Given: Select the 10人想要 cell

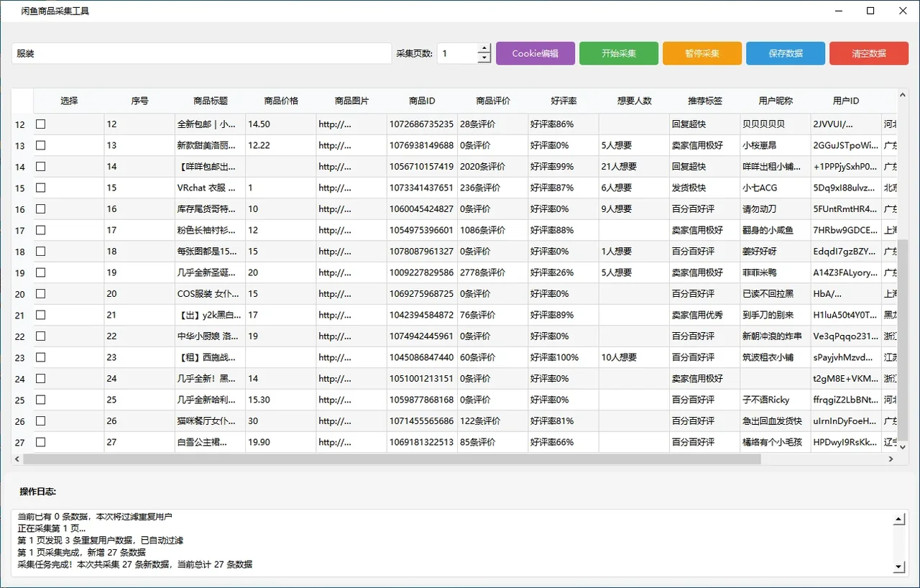Looking at the screenshot, I should 634,357.
